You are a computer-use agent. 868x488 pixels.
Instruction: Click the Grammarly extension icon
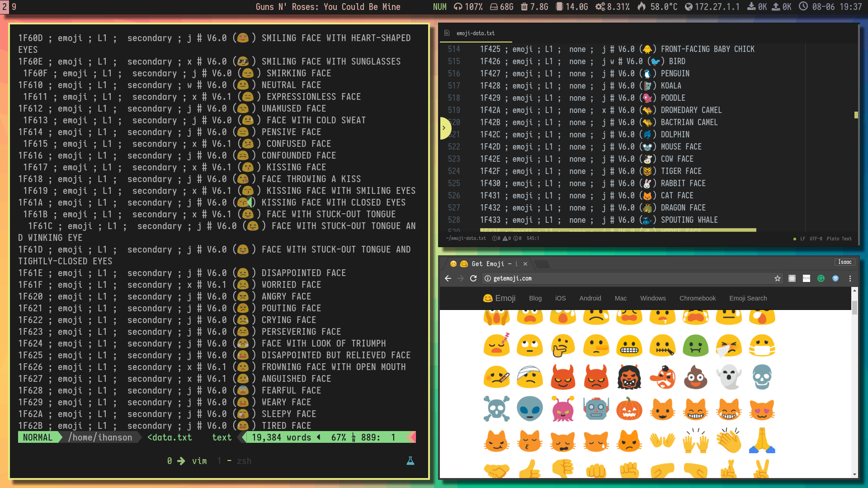point(821,278)
